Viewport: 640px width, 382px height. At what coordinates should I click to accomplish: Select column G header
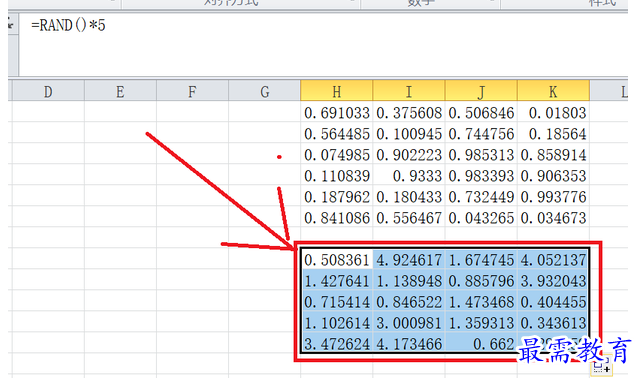point(264,91)
